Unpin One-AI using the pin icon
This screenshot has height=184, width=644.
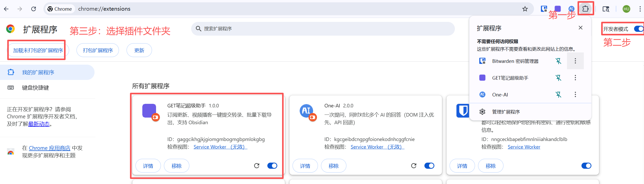coord(558,95)
